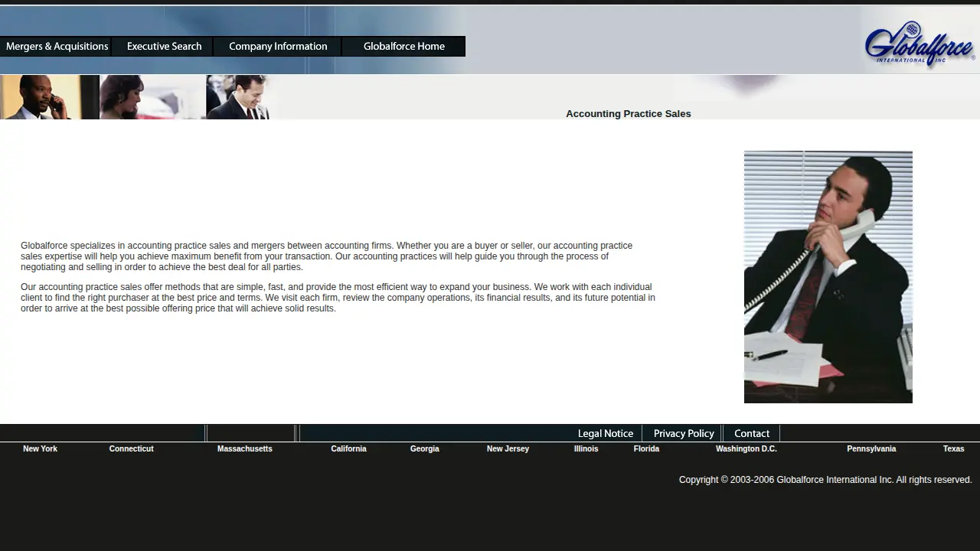
Task: Click the businessman on phone photo
Action: pyautogui.click(x=828, y=277)
